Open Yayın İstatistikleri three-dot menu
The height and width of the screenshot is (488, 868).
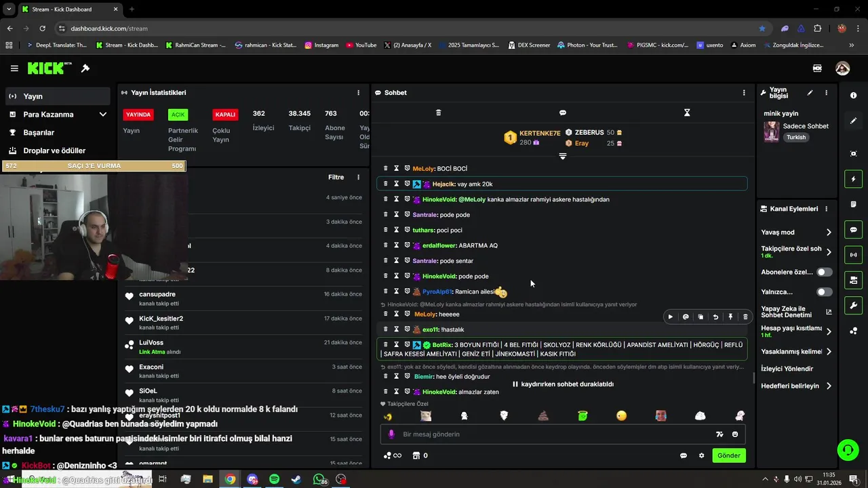[x=359, y=93]
